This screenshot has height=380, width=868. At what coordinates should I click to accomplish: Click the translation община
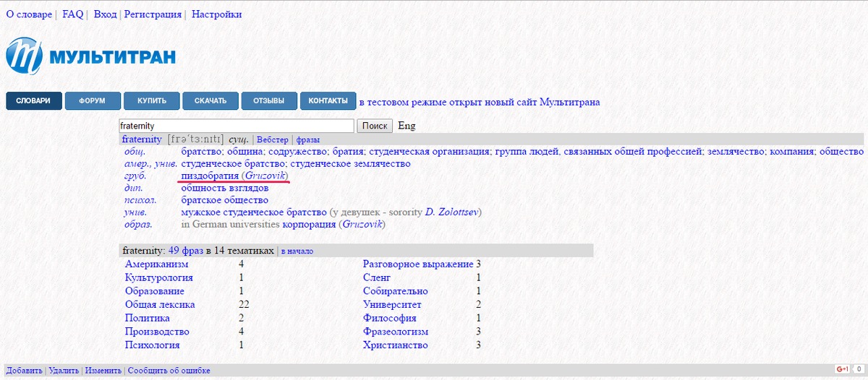click(245, 152)
